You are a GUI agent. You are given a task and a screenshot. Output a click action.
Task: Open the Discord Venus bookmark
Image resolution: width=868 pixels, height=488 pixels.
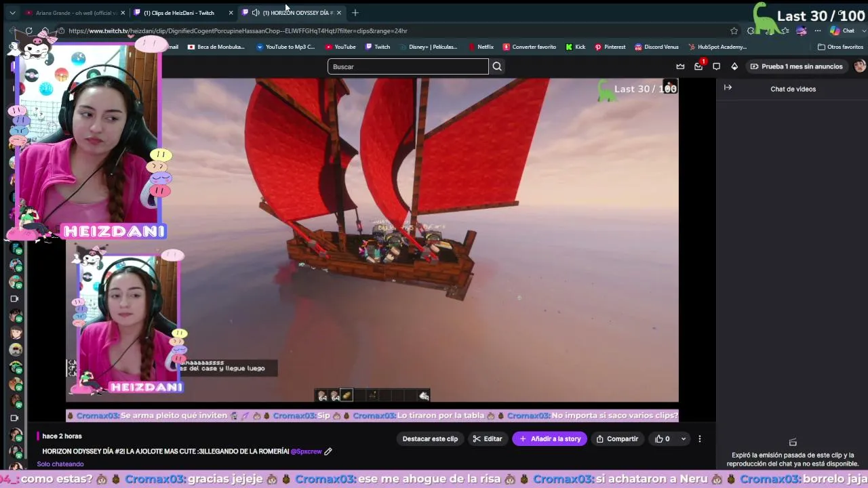pyautogui.click(x=656, y=47)
